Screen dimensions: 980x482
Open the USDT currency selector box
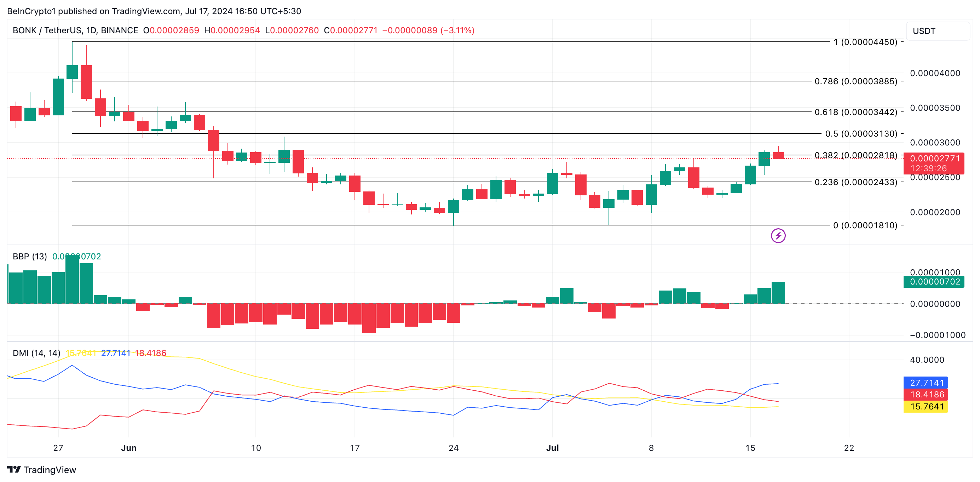938,31
